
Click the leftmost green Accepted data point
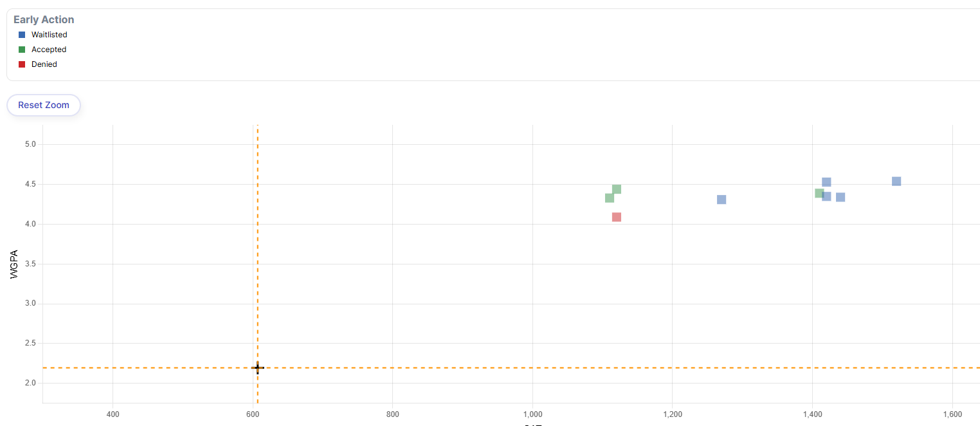(609, 198)
